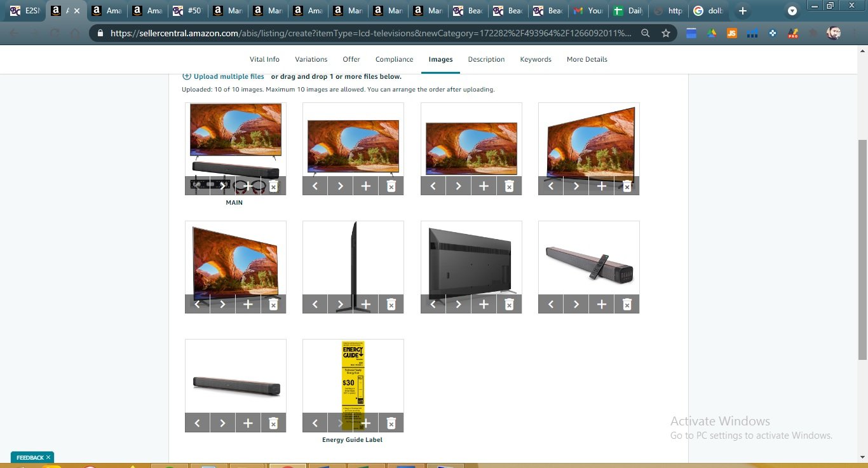The width and height of the screenshot is (868, 468).
Task: Move soundbar with remote image right
Action: coord(576,304)
